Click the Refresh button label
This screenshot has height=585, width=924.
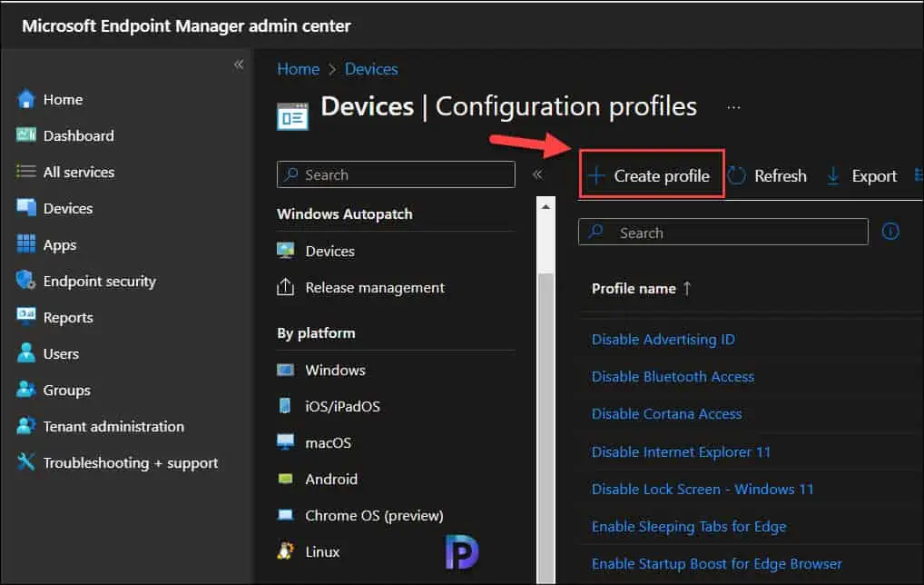coord(781,176)
